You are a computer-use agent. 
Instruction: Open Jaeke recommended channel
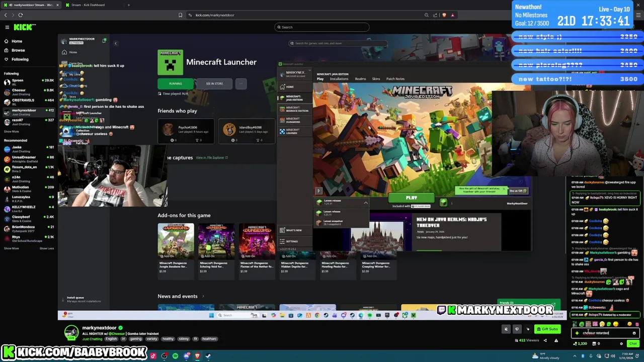pos(29,149)
